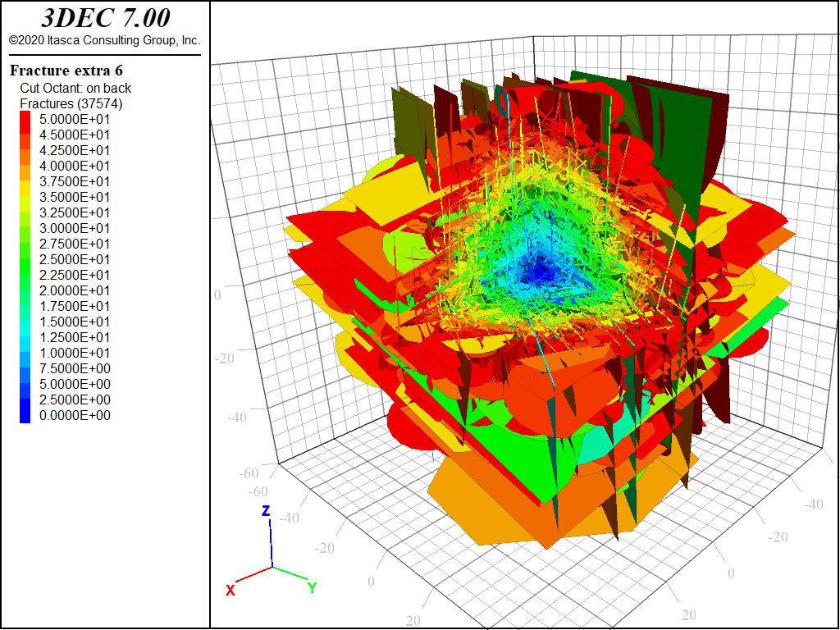
Task: Pick the dark blue swatch beside 0.0000E+00
Action: (x=25, y=415)
